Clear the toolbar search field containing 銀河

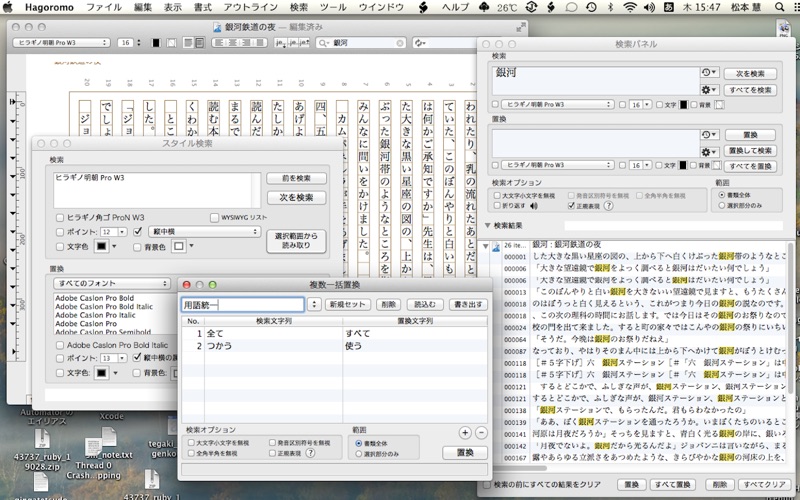400,43
